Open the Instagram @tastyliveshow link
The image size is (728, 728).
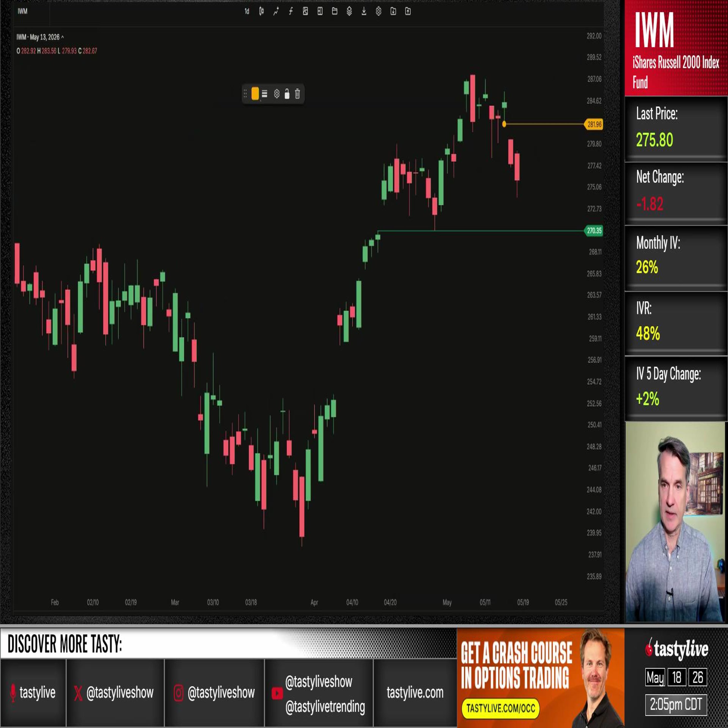coord(214,692)
